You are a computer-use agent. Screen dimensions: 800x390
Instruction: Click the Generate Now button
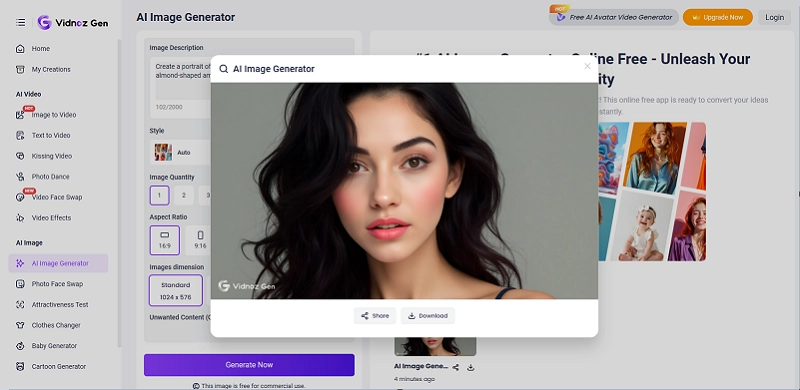click(249, 364)
